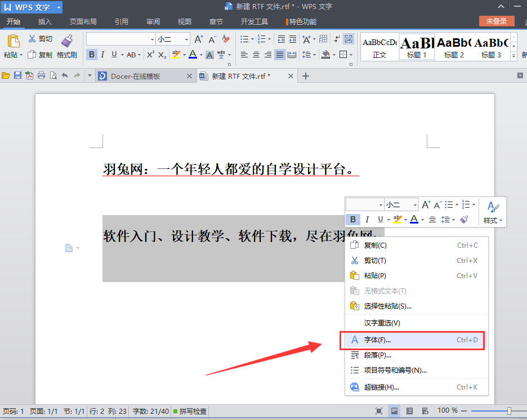Click the Cut scissors in the ribbon
This screenshot has height=420, width=527.
click(x=32, y=39)
